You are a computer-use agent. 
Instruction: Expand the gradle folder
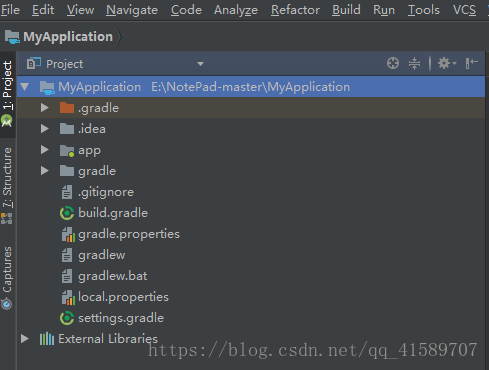pyautogui.click(x=45, y=171)
